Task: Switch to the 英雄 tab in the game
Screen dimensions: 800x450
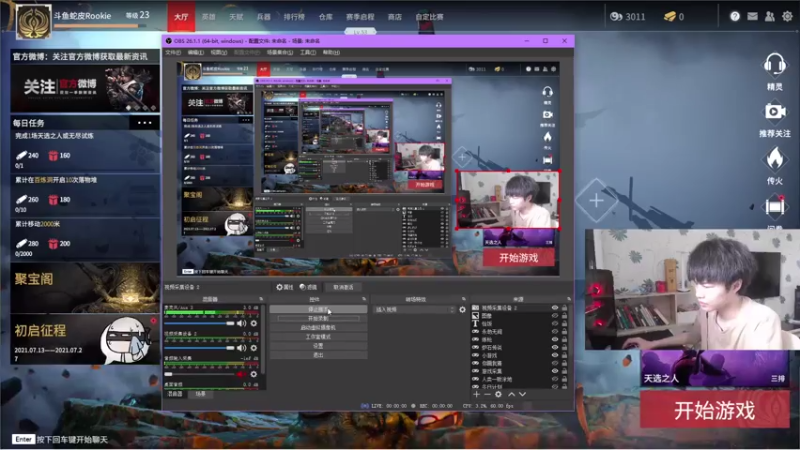Action: (x=208, y=17)
